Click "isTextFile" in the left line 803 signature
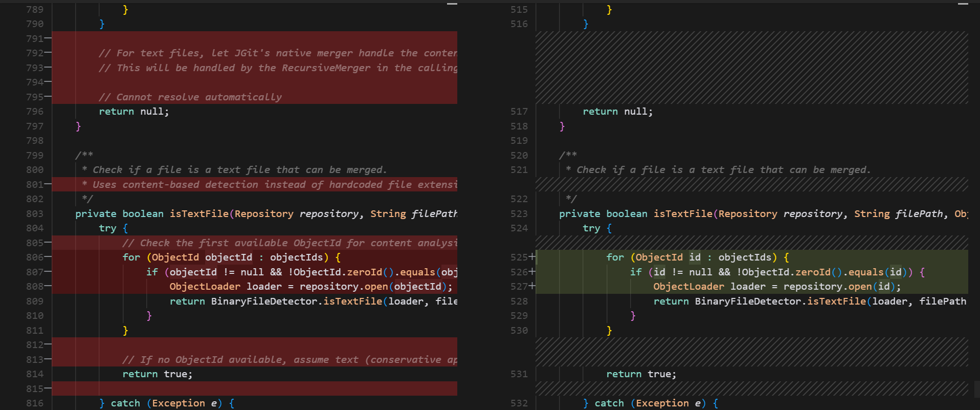980x410 pixels. [x=199, y=213]
